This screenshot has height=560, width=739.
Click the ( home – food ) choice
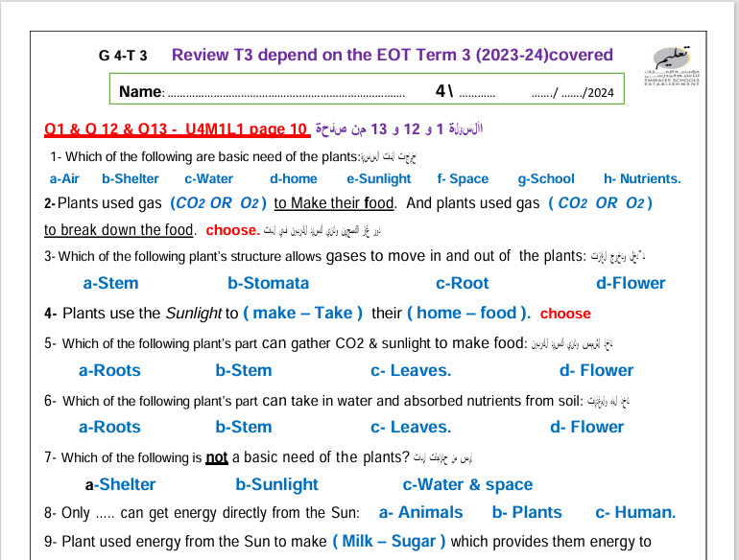click(468, 313)
